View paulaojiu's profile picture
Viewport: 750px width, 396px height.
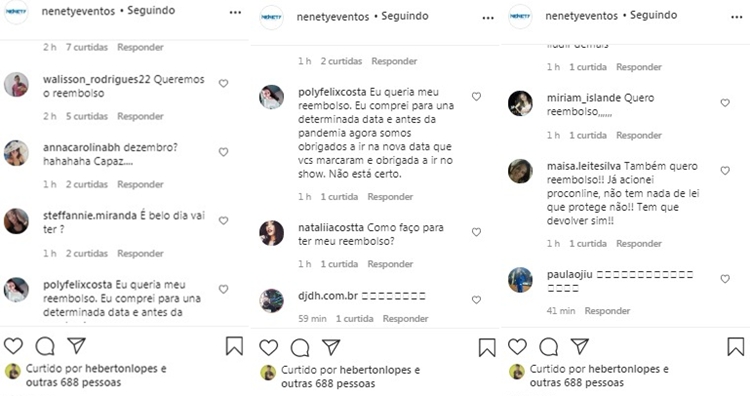click(520, 280)
